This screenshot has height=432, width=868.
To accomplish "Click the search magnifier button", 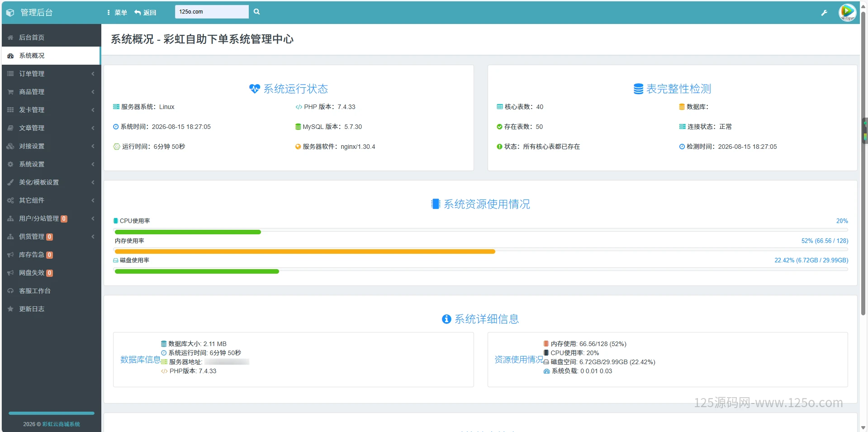I will 256,12.
